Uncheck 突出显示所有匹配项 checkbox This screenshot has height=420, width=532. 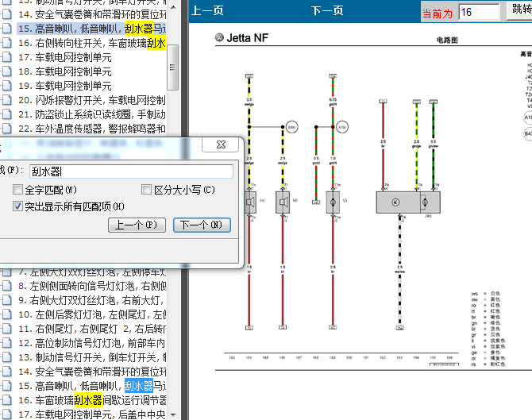[x=17, y=206]
